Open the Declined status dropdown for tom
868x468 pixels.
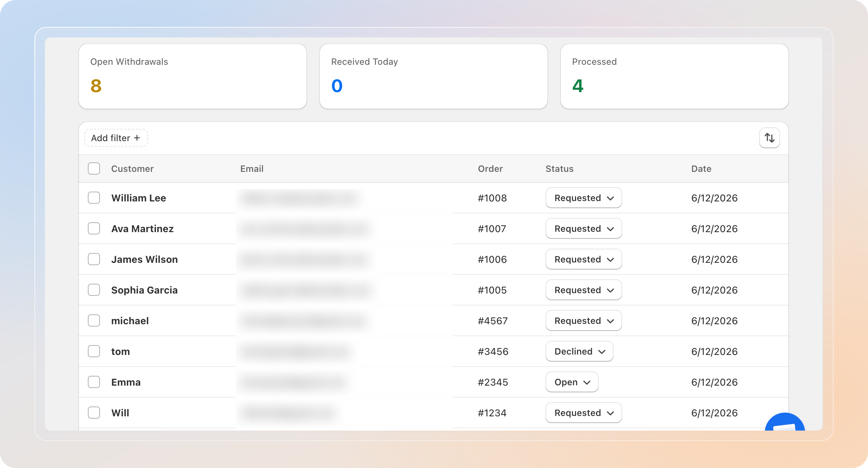579,352
